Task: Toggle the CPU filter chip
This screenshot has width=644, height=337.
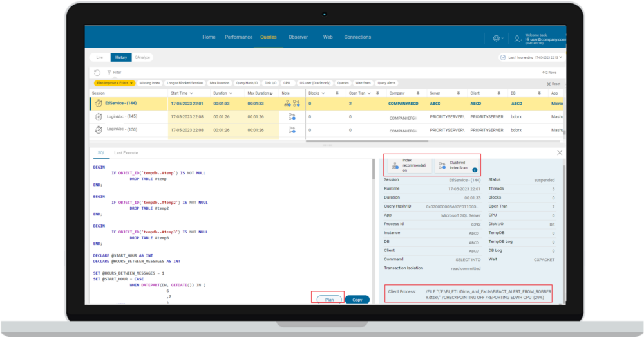Action: (x=287, y=83)
